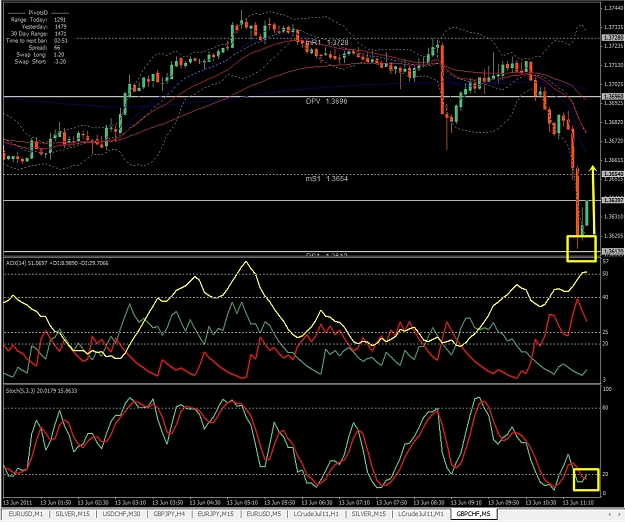Select the active GBPCHF,M5 chart tab

(474, 514)
